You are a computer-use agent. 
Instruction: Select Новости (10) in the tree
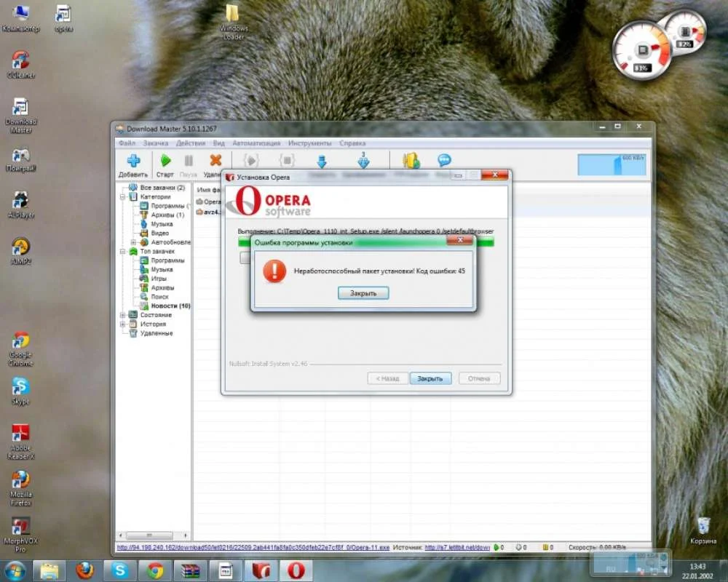coord(170,306)
